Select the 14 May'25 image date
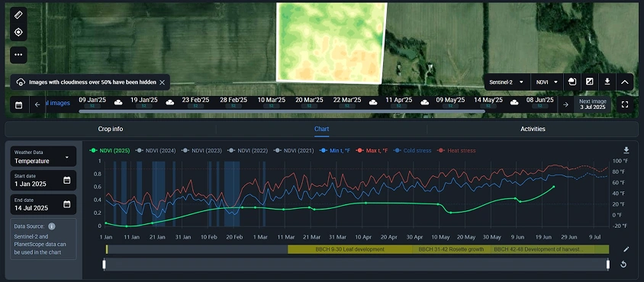 tap(489, 102)
